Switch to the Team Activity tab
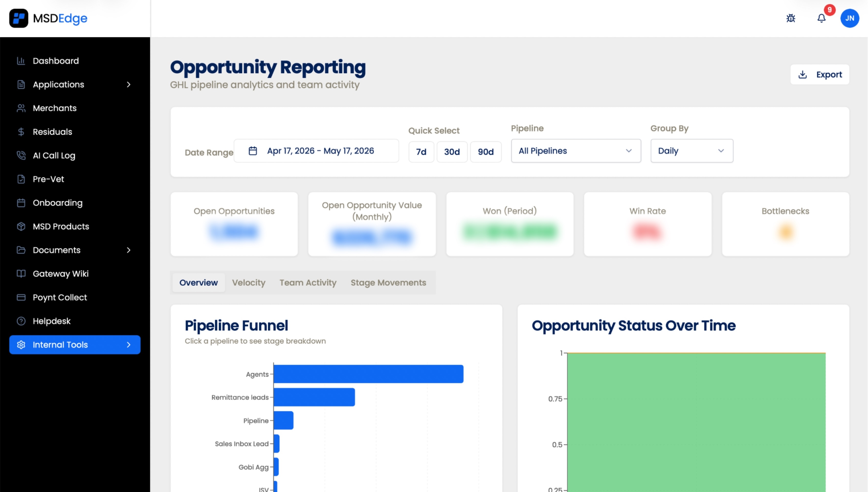Image resolution: width=868 pixels, height=492 pixels. [x=308, y=282]
